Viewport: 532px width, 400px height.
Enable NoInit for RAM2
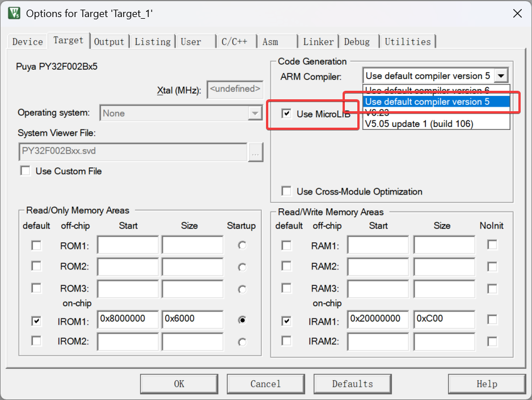492,266
